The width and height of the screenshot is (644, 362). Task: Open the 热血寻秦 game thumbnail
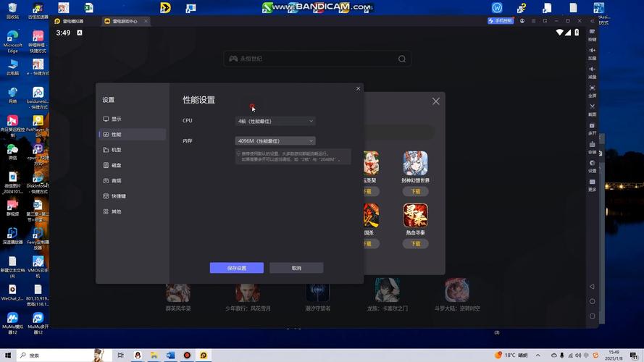[415, 216]
